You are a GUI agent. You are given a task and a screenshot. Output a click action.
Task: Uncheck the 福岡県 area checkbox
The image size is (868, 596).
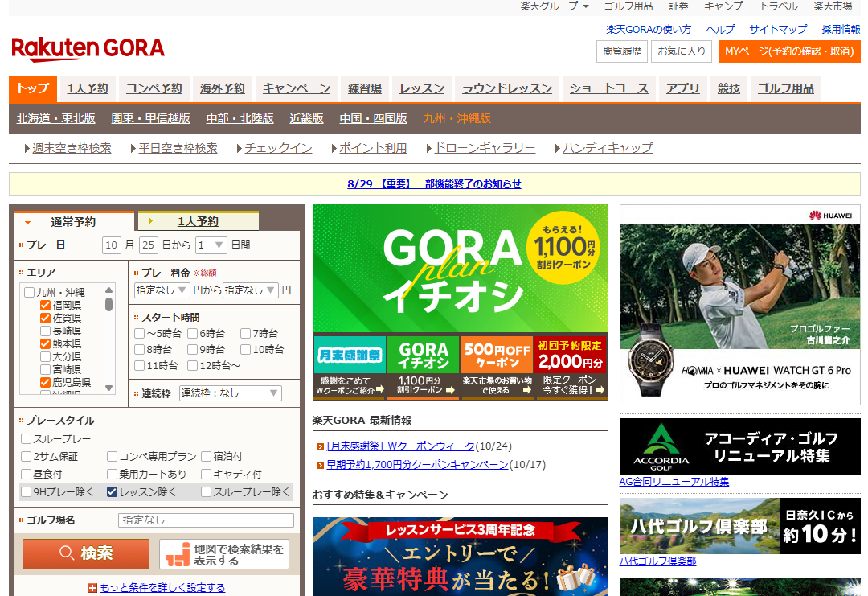[x=46, y=306]
